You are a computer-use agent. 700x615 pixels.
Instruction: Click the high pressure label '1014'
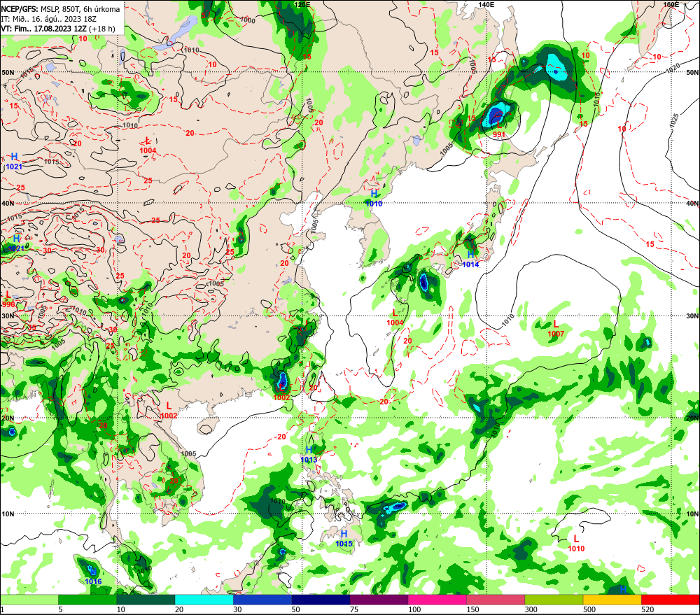[x=470, y=264]
